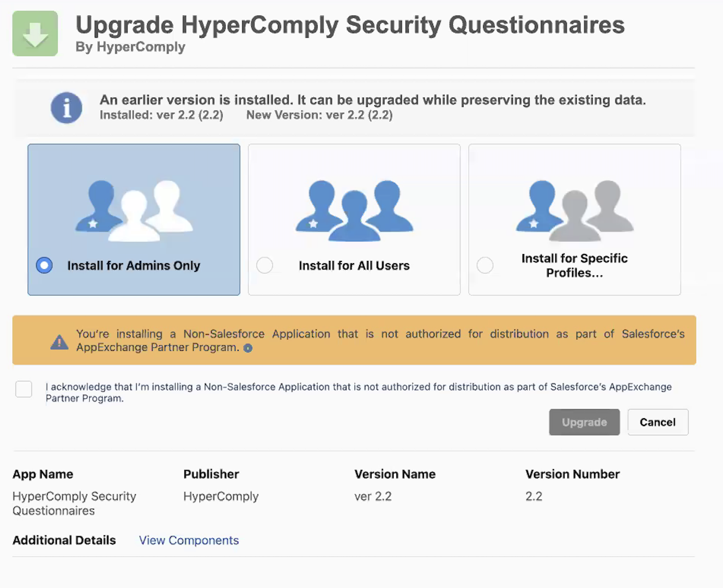Click the Admins Only people group icon
This screenshot has height=588, width=723.
point(134,211)
